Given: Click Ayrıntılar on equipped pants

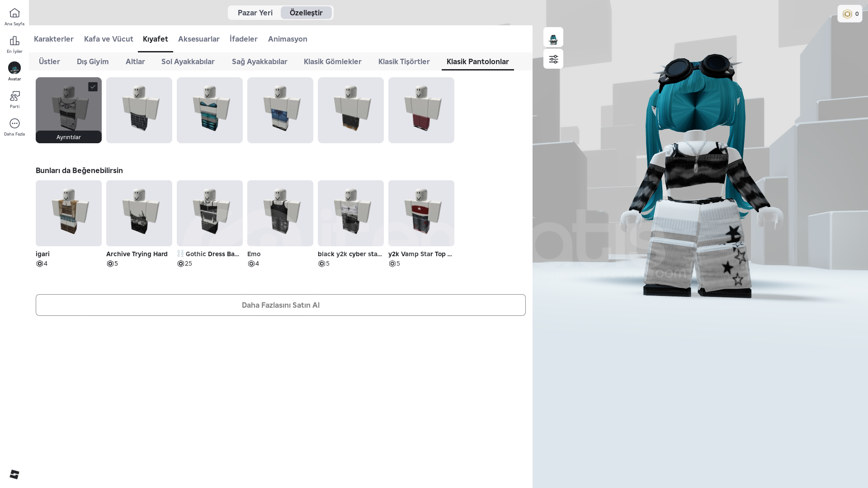Looking at the screenshot, I should 69,137.
